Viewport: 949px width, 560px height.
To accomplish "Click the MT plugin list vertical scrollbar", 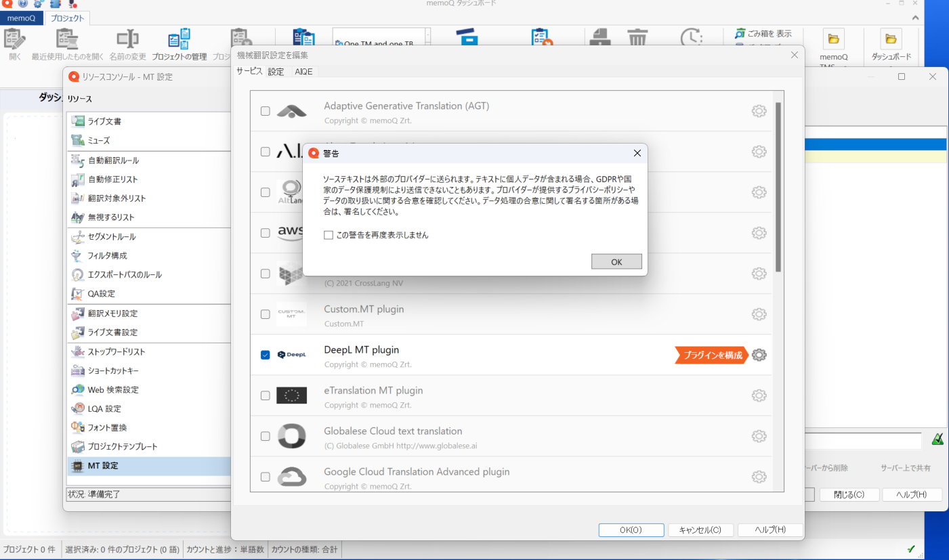I will pos(778,187).
